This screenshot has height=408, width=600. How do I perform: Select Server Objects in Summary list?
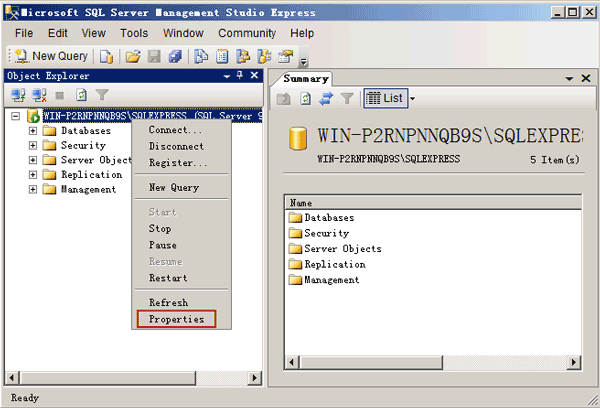[335, 249]
